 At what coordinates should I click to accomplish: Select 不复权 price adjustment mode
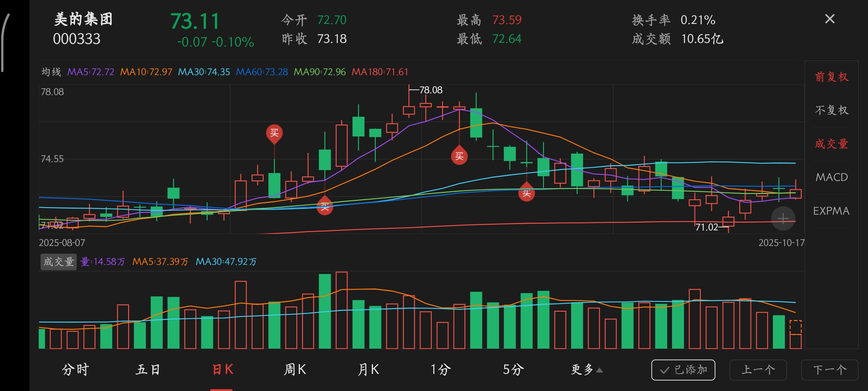(x=831, y=110)
